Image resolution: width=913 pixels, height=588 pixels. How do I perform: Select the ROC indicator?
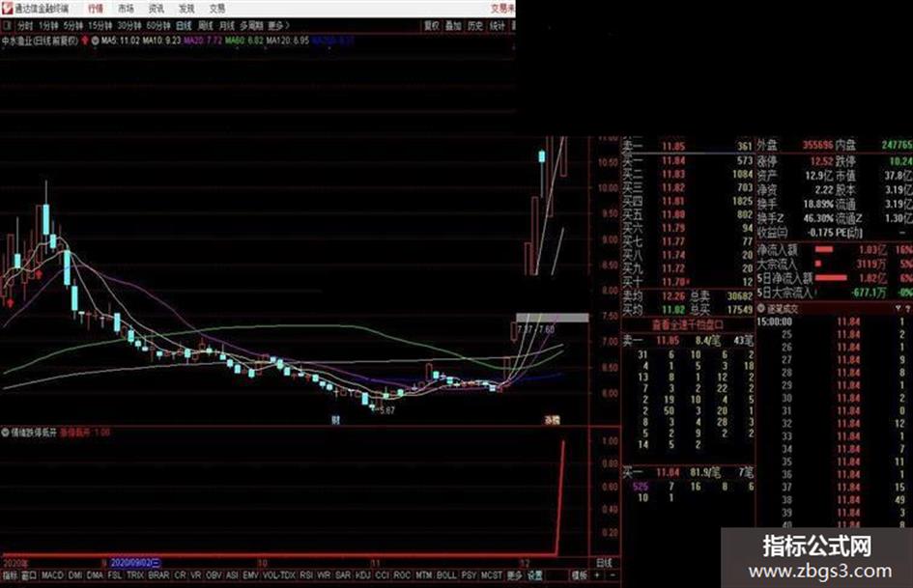coord(402,575)
